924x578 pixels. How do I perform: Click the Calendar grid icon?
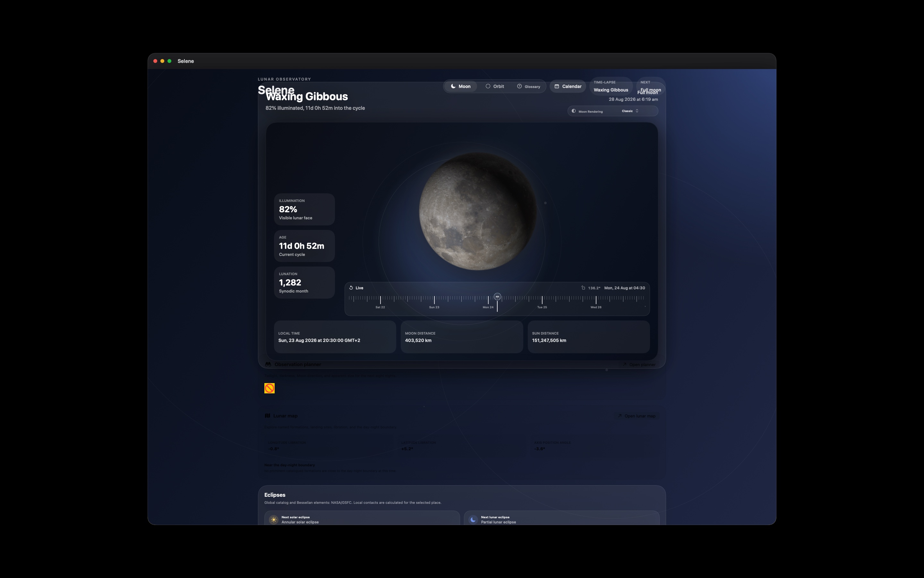click(557, 86)
